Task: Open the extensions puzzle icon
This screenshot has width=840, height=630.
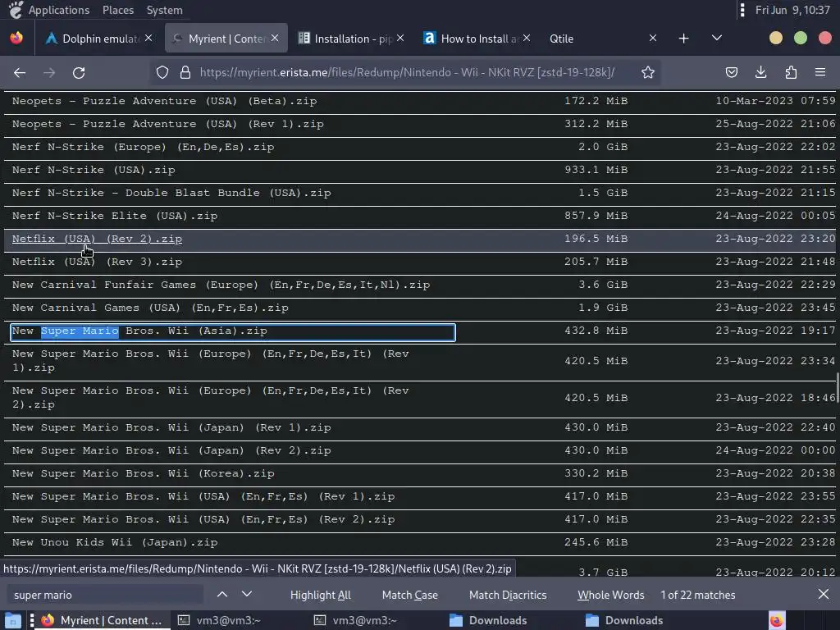Action: point(791,72)
